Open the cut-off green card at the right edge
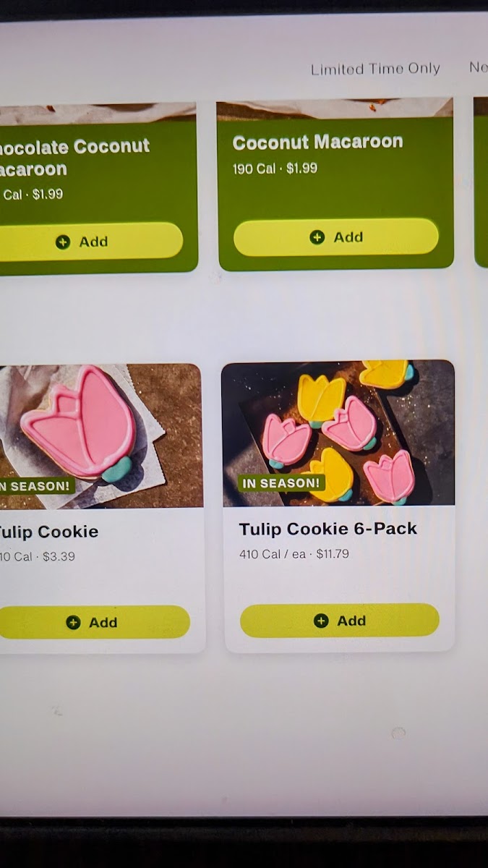488x868 pixels. 481,182
